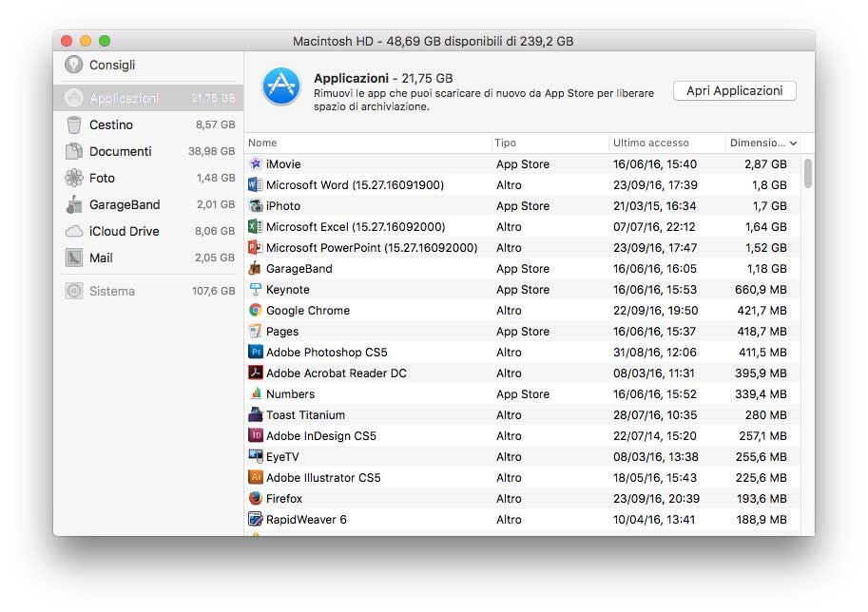Select the Toast Titanium icon
868x612 pixels.
coord(255,415)
